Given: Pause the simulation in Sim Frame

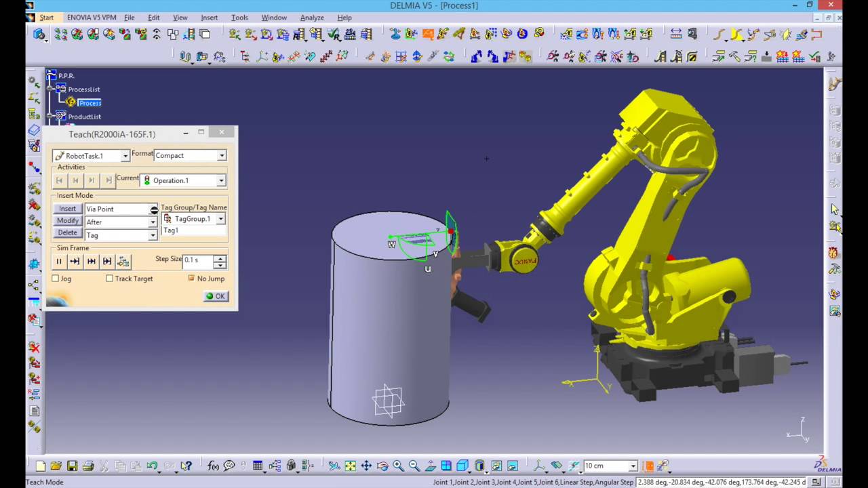Looking at the screenshot, I should (59, 261).
